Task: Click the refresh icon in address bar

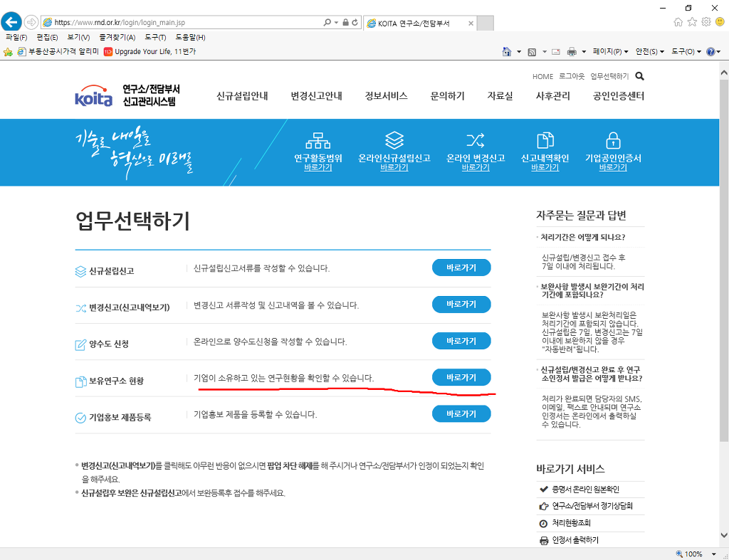Action: point(355,22)
